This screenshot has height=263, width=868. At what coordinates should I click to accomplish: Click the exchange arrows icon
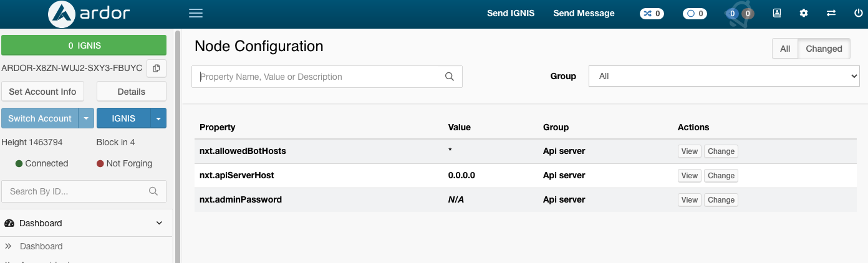click(x=831, y=13)
